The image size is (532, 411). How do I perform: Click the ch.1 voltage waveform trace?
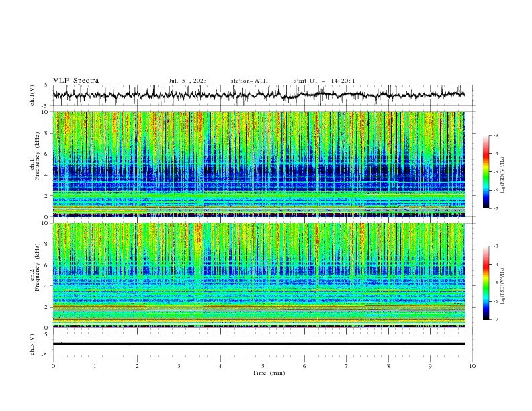(259, 95)
